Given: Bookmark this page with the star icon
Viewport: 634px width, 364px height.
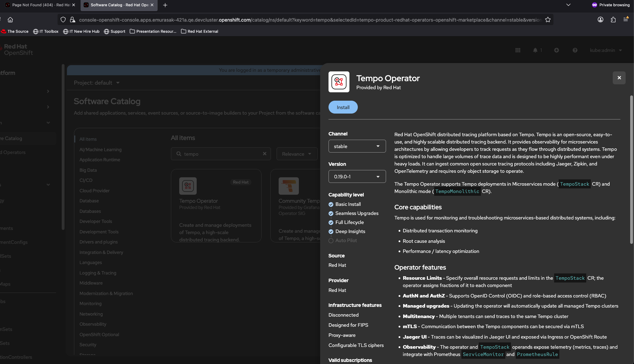Looking at the screenshot, I should 548,20.
